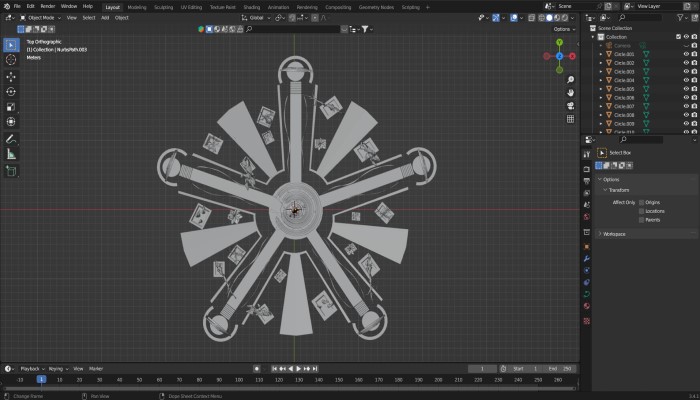Tick the Parents checkbox
Viewport: 700px width, 400px height.
[x=642, y=219]
